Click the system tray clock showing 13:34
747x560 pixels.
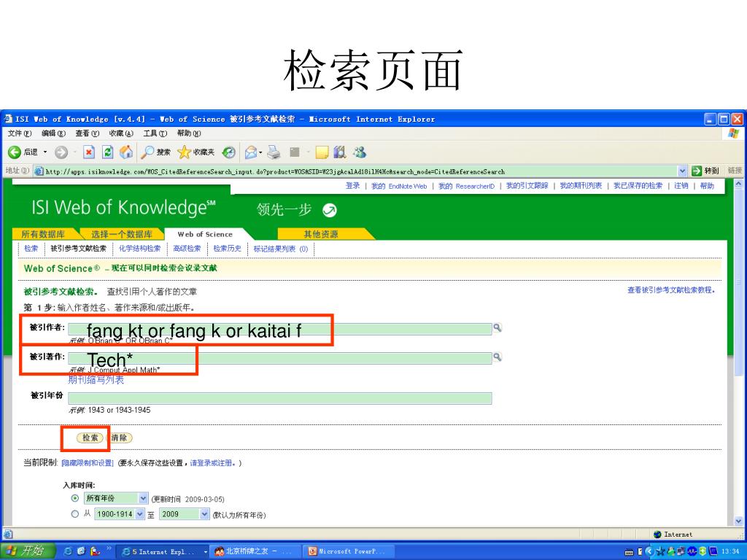(x=730, y=551)
